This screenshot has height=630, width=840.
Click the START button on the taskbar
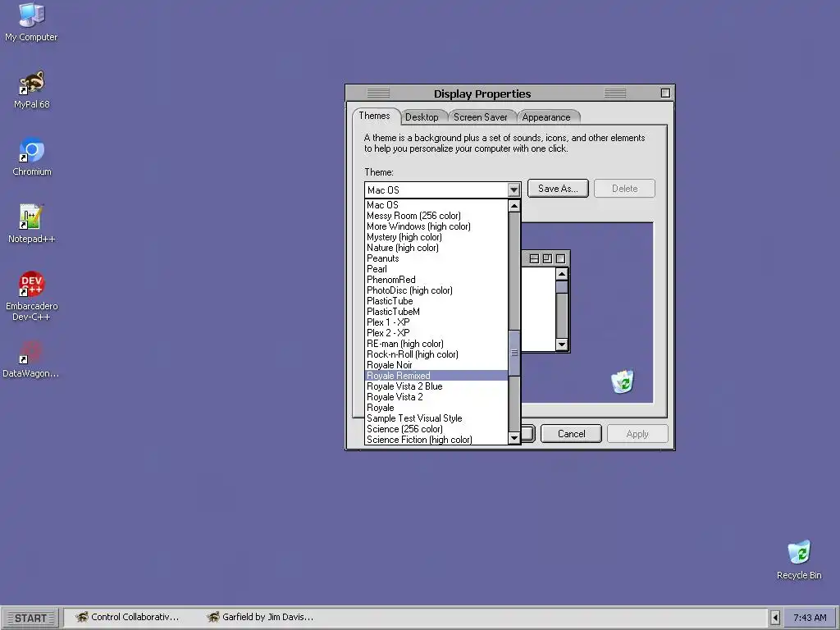pos(31,618)
